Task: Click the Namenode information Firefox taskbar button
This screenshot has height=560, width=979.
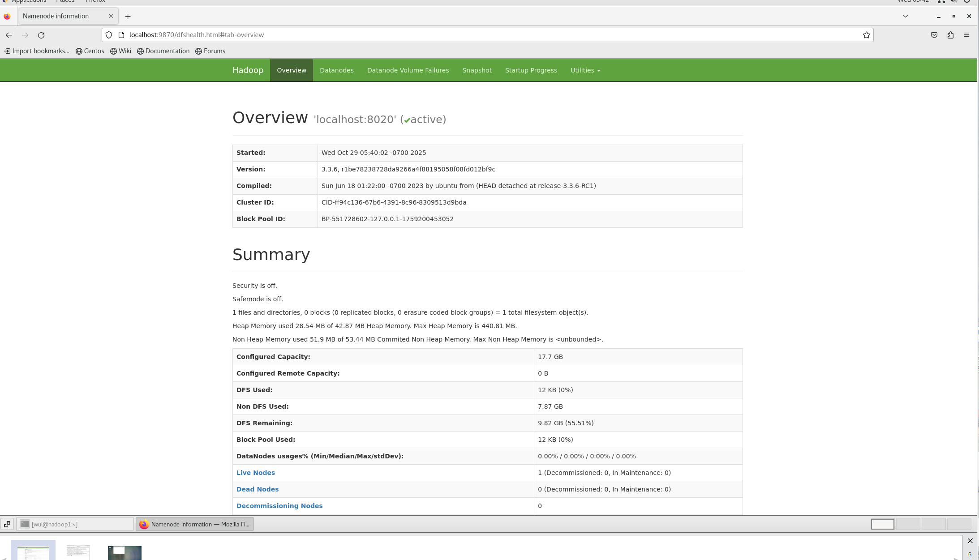Action: coord(195,524)
